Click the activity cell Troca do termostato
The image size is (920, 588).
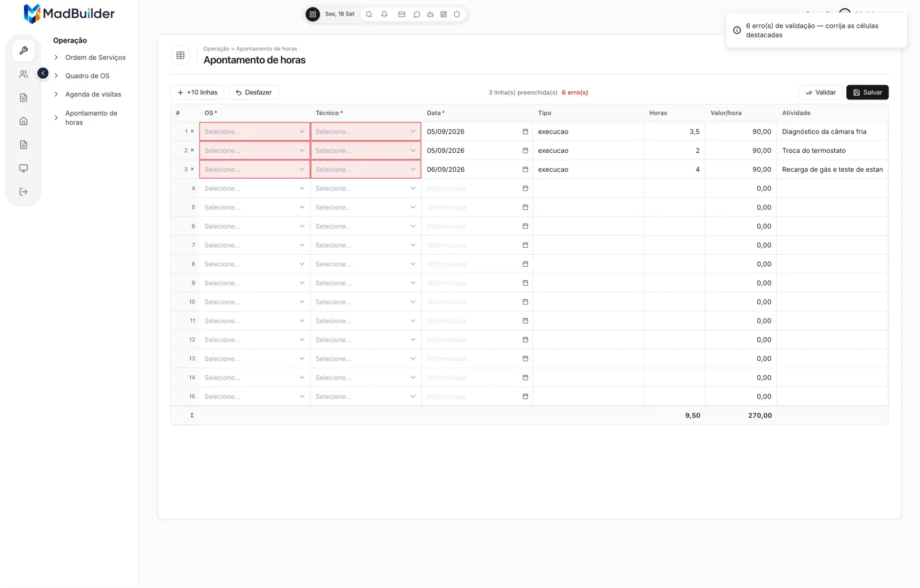coord(832,151)
